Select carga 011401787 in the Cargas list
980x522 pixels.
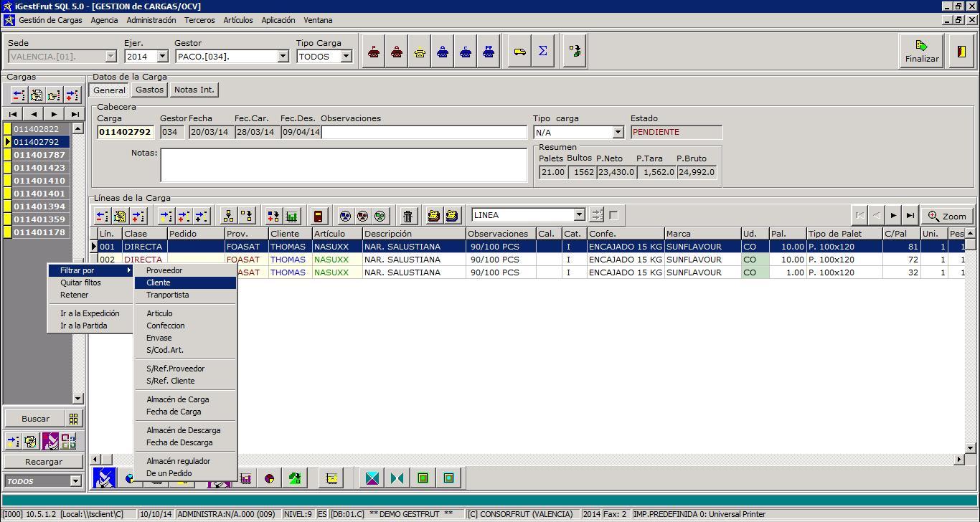click(39, 155)
